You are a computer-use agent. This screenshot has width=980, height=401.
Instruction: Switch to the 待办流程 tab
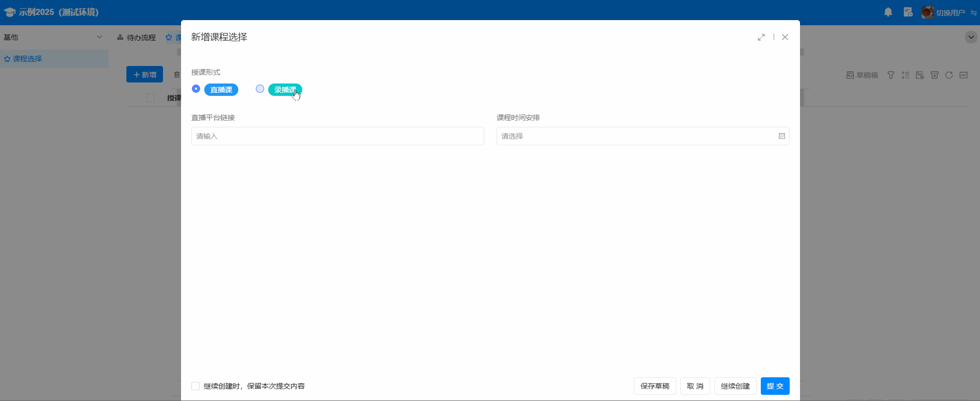coord(137,38)
